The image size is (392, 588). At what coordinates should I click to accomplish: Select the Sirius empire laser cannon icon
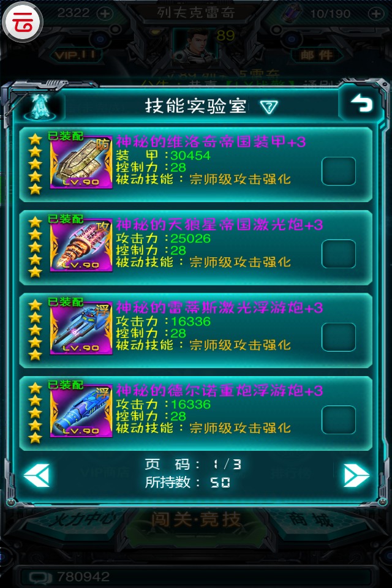click(x=81, y=245)
